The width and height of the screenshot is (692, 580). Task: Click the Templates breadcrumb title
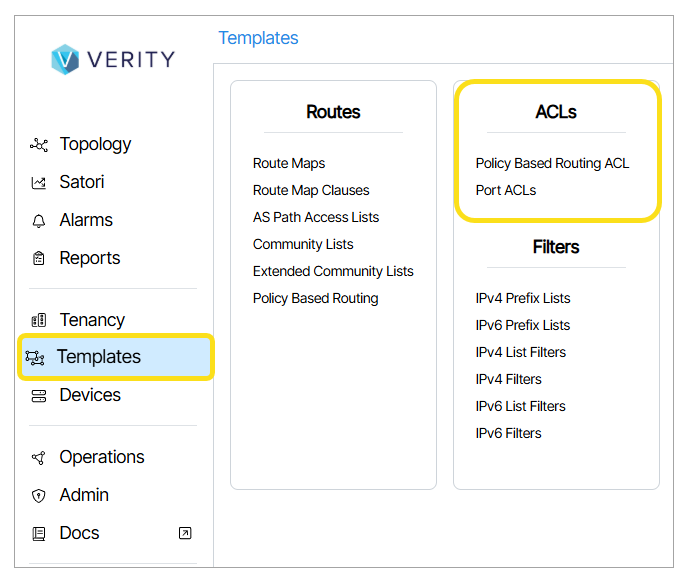(x=258, y=38)
